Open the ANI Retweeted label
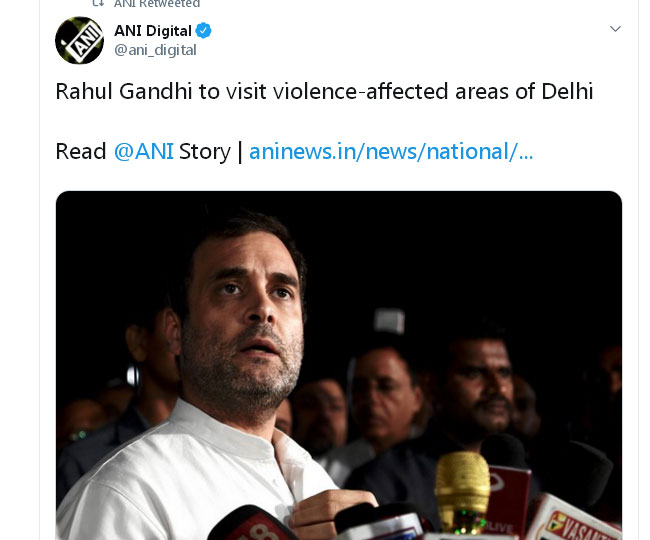The image size is (650, 540). tap(157, 4)
